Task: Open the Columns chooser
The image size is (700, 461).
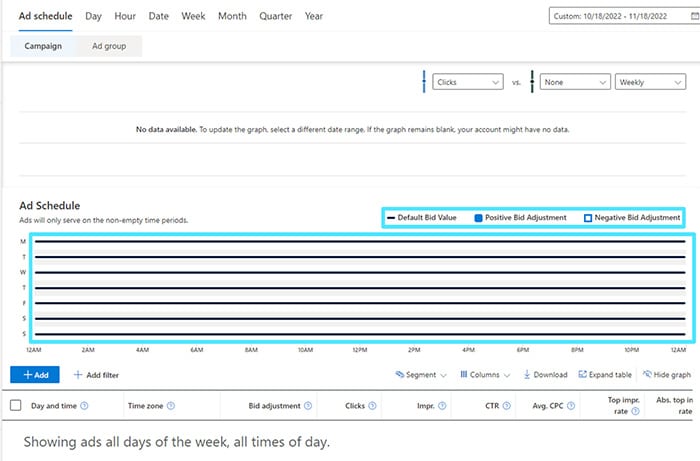Action: point(485,375)
